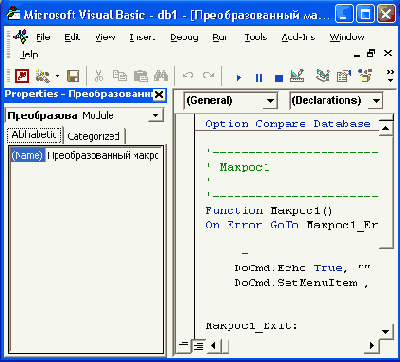Click the code pane scroll down arrow
This screenshot has width=400, height=362.
[386, 332]
